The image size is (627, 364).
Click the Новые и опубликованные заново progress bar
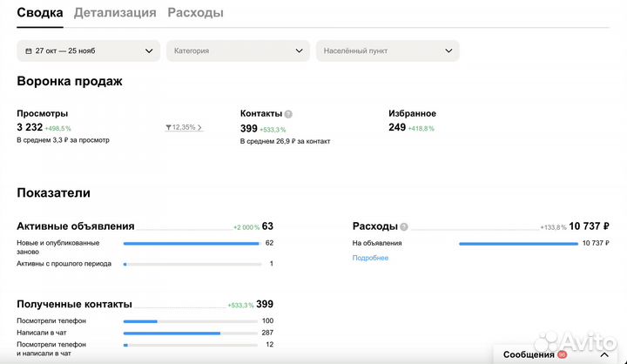[192, 243]
